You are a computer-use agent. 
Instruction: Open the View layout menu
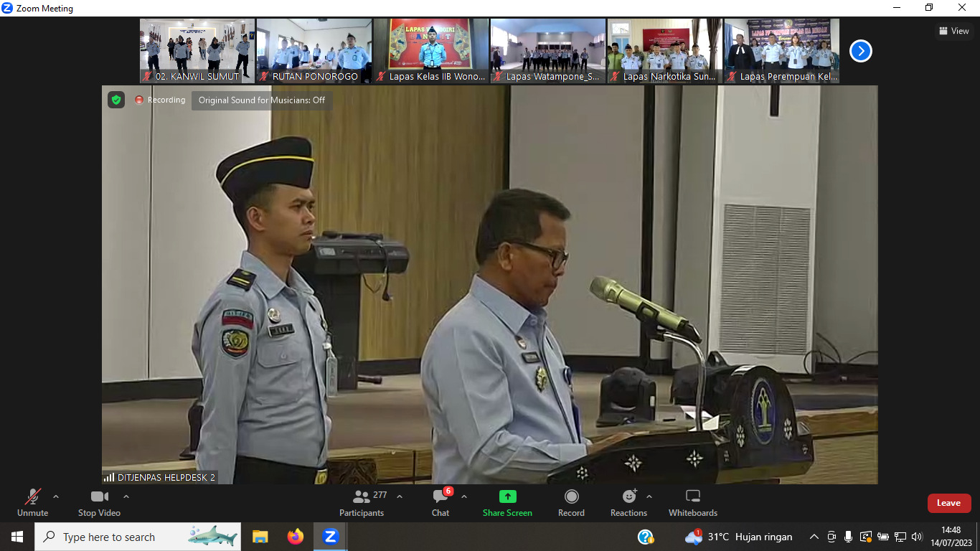point(954,31)
